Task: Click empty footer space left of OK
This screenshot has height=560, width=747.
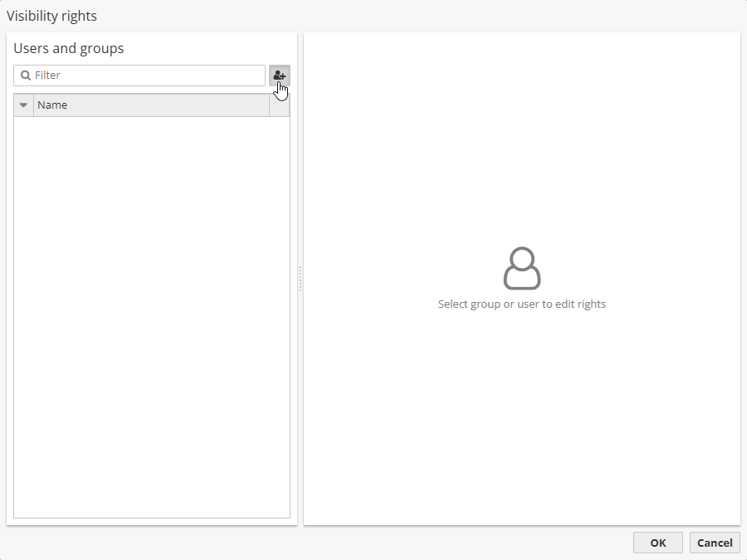Action: 332,543
